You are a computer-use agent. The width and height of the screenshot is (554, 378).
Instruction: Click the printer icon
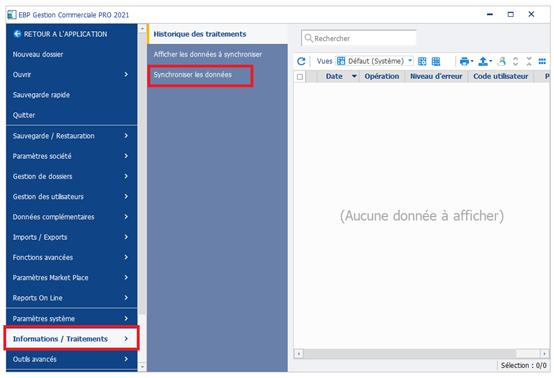[x=464, y=61]
